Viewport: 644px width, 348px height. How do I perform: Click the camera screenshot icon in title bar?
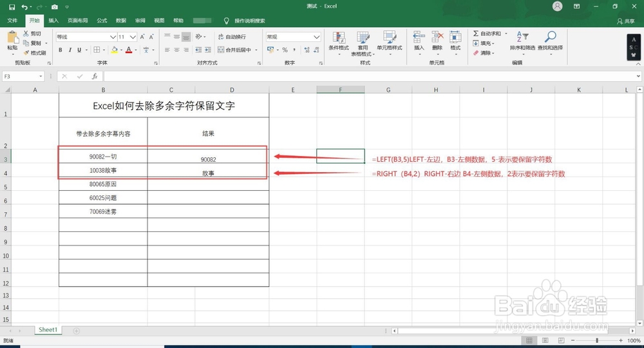click(54, 7)
